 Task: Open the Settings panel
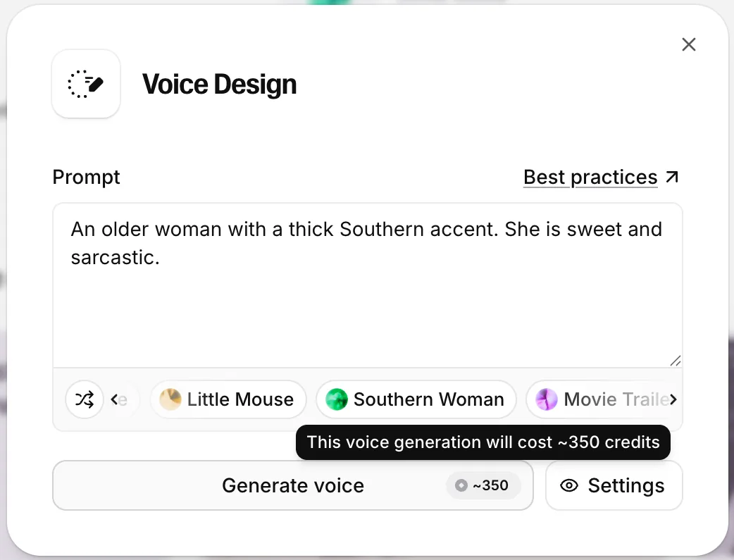[614, 485]
